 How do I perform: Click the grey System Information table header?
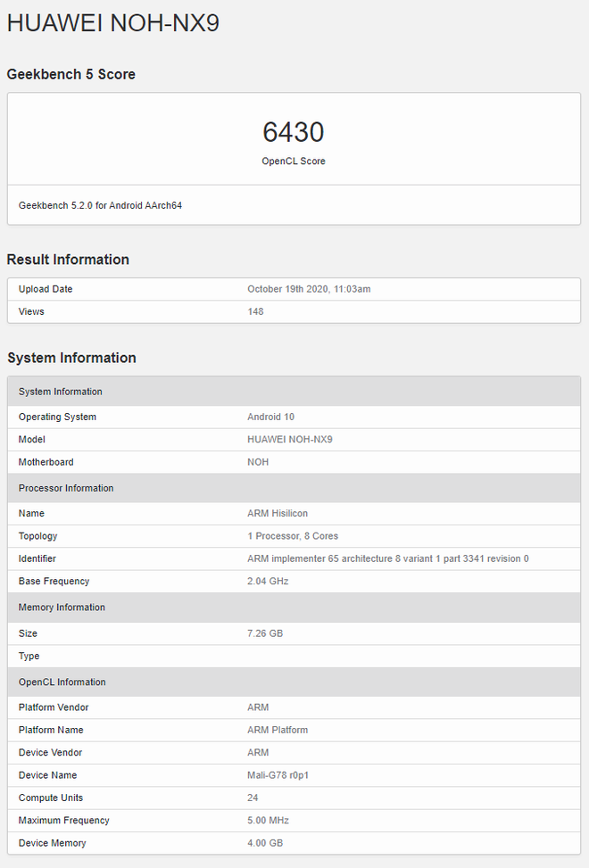(x=294, y=392)
